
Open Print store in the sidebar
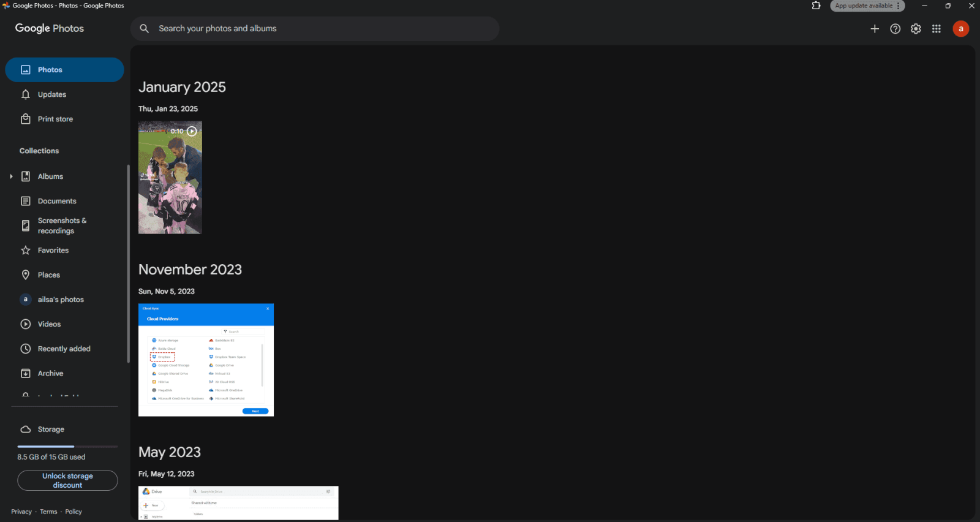(64, 119)
